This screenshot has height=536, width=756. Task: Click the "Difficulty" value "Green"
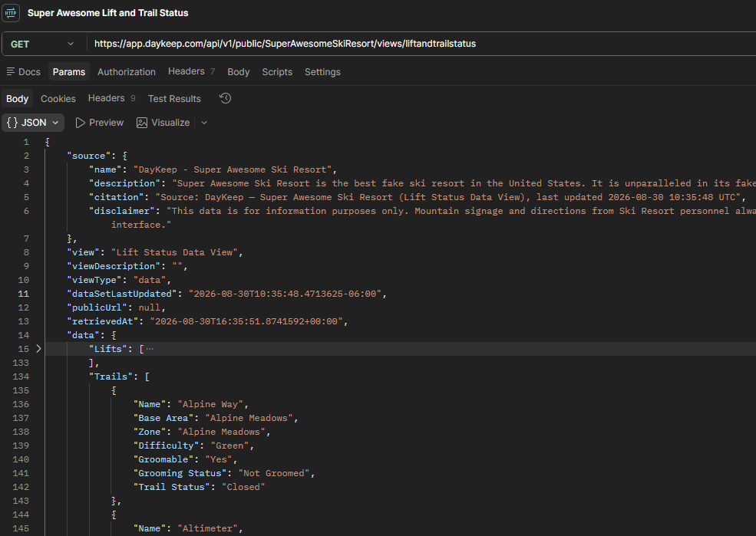(x=229, y=446)
